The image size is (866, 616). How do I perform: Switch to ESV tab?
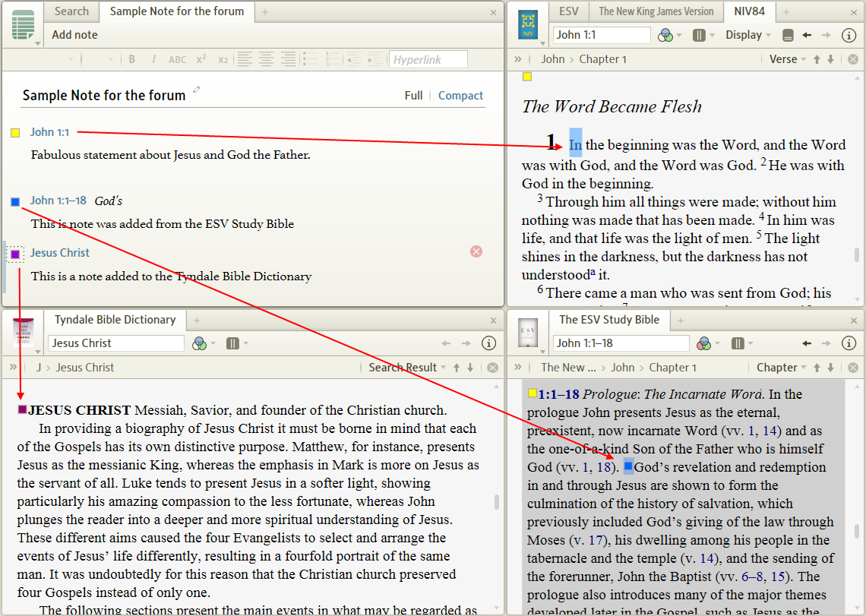click(x=568, y=11)
